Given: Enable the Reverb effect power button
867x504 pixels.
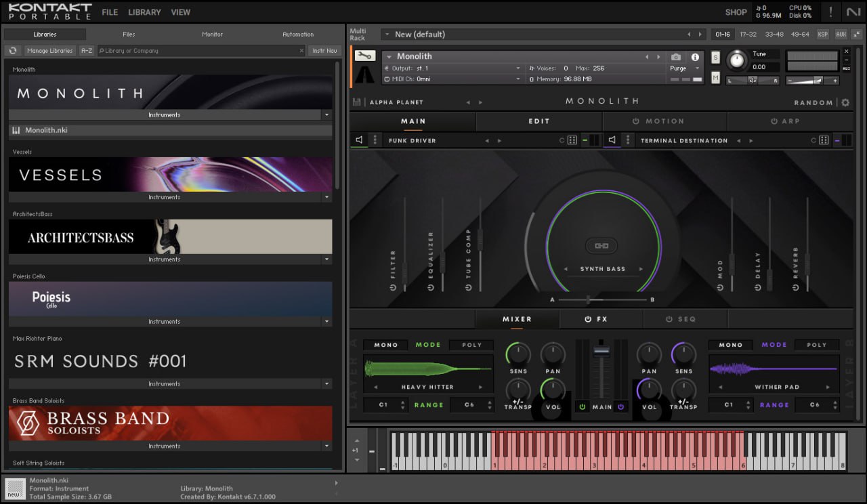Looking at the screenshot, I should point(796,287).
